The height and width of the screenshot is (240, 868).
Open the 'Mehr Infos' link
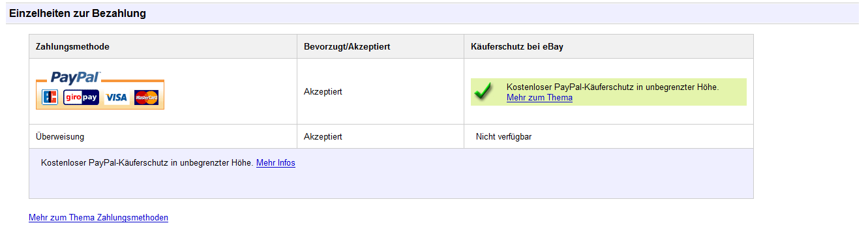coord(276,163)
